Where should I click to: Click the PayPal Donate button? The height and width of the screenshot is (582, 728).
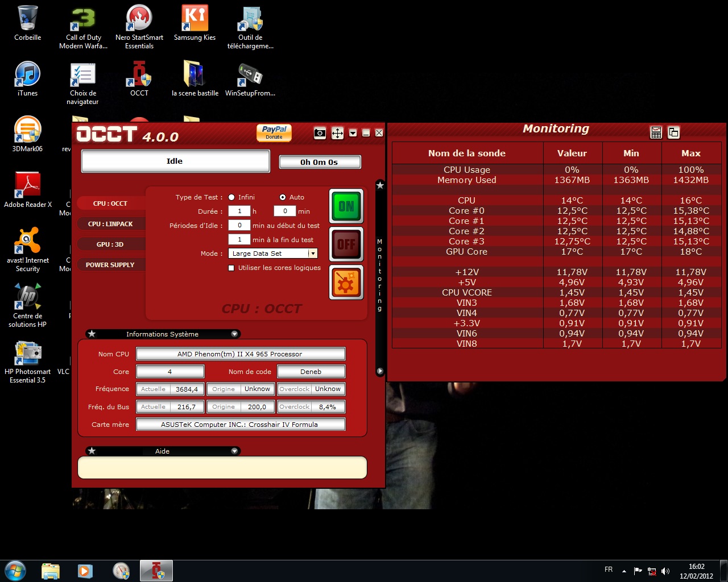coord(274,132)
